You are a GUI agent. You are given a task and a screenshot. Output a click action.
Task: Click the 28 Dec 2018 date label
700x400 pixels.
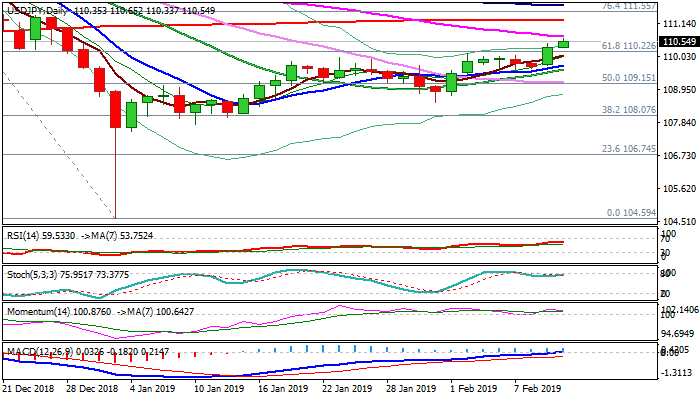pyautogui.click(x=95, y=387)
